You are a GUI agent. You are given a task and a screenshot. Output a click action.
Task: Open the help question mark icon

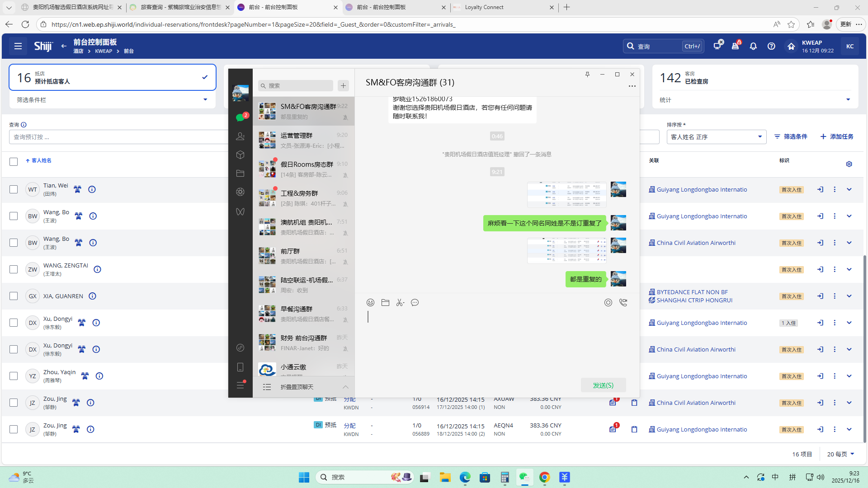[771, 46]
